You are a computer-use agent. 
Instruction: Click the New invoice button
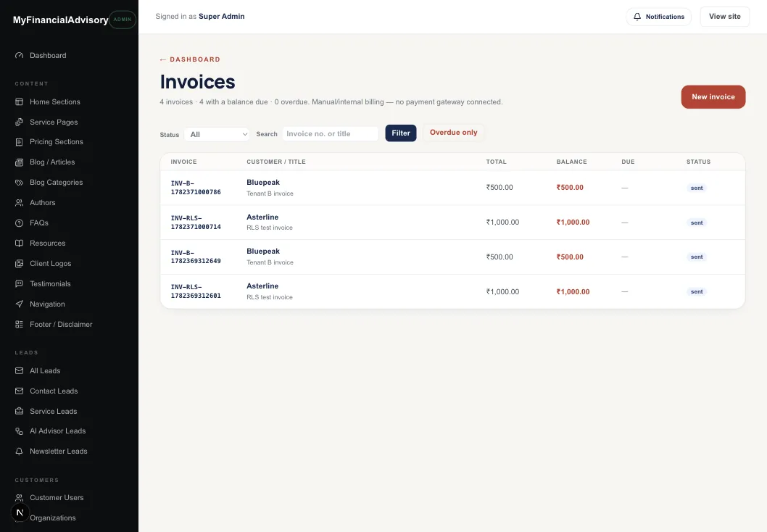pyautogui.click(x=713, y=97)
